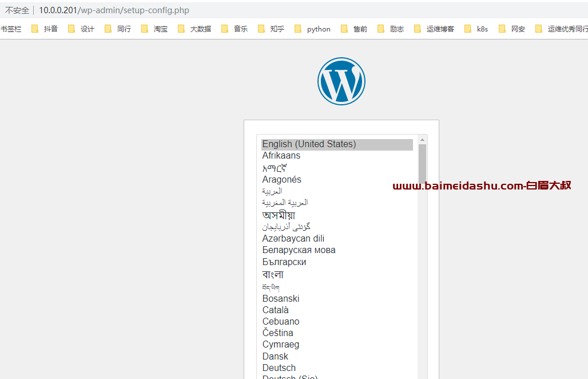
Task: Select Čeština language option
Action: point(337,333)
